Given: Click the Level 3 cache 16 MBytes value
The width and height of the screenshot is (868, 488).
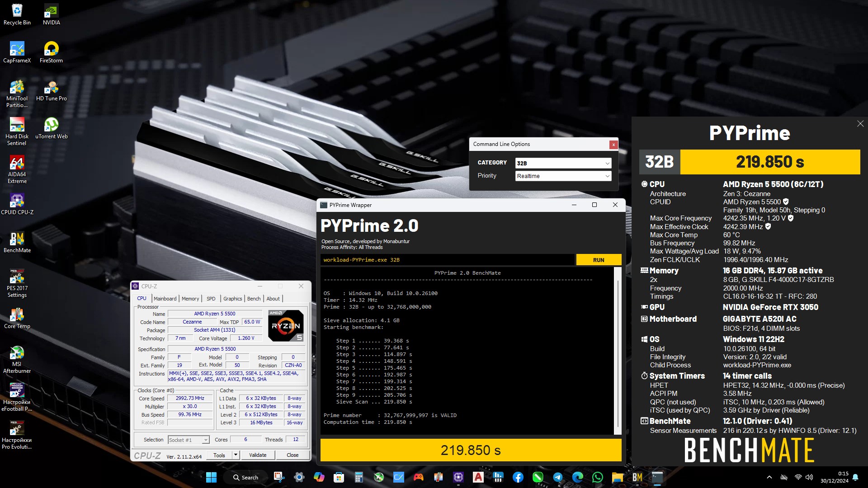Looking at the screenshot, I should click(x=261, y=423).
